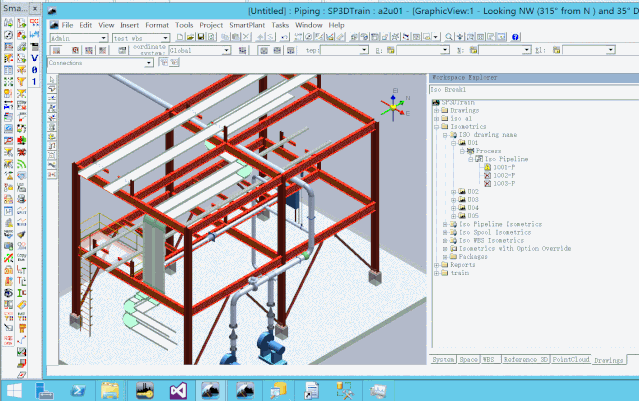Click the Server Manager taskbar icon
639x401 pixels.
tap(44, 391)
